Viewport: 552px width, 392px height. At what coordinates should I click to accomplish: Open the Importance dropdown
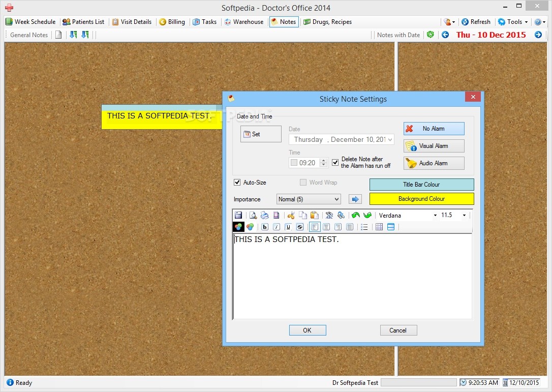pos(336,199)
